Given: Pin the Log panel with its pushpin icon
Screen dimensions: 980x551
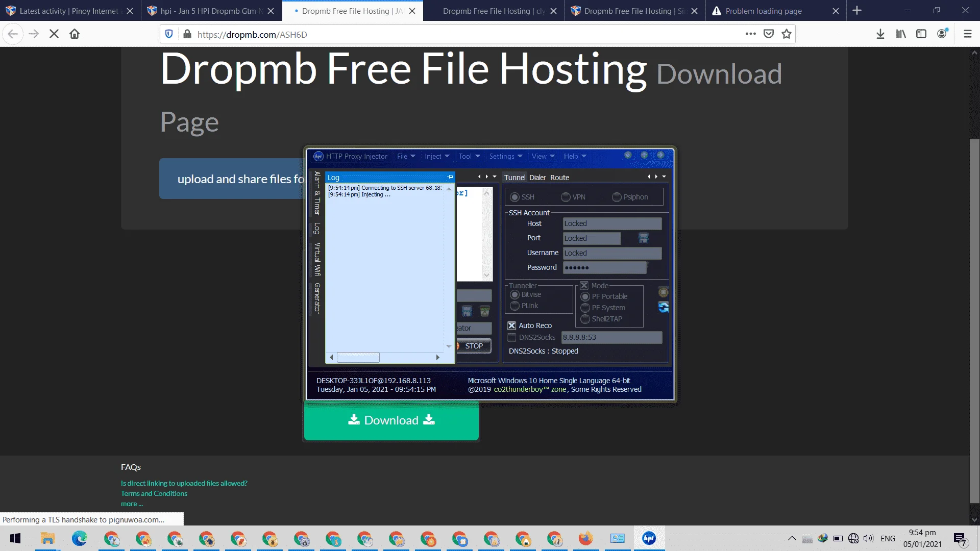Looking at the screenshot, I should tap(450, 177).
